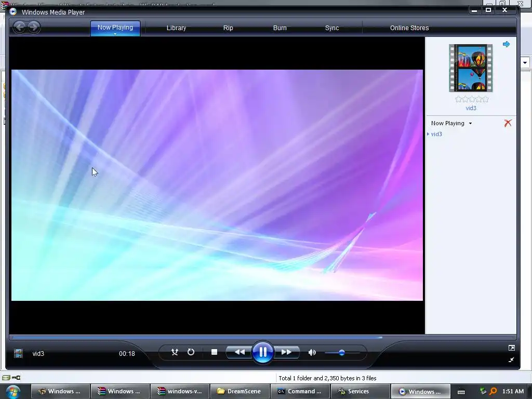Open the dropdown arrow in background WinRAR window
This screenshot has height=399, width=532.
[525, 62]
